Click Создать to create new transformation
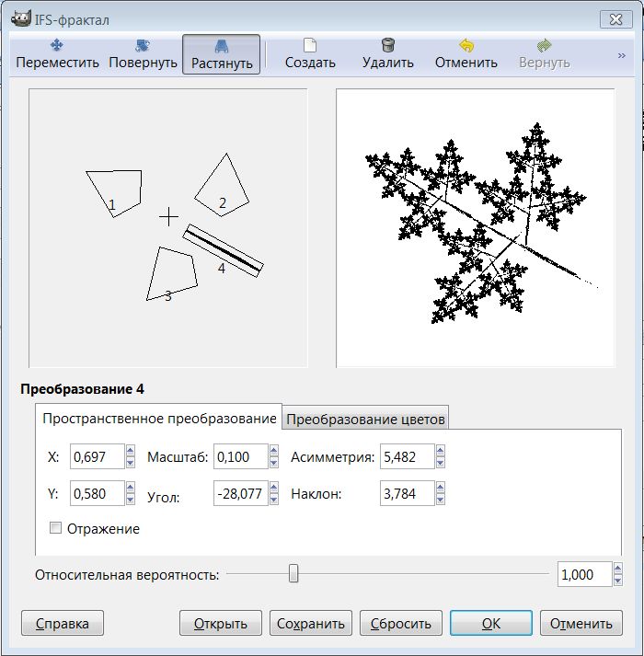Screen dimensions: 644x656 pyautogui.click(x=310, y=54)
